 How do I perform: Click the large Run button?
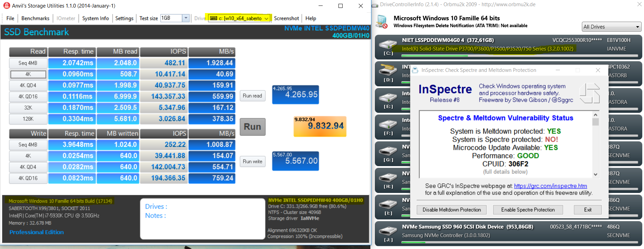click(252, 127)
